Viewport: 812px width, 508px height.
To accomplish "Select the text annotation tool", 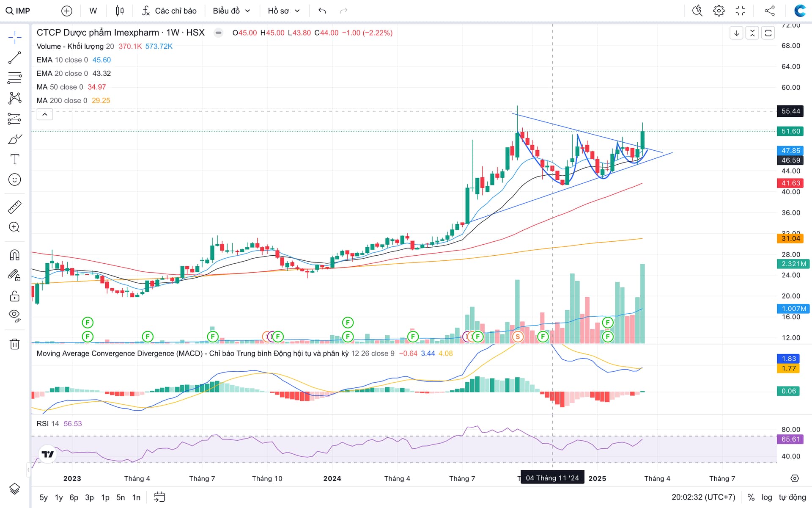I will coord(15,159).
